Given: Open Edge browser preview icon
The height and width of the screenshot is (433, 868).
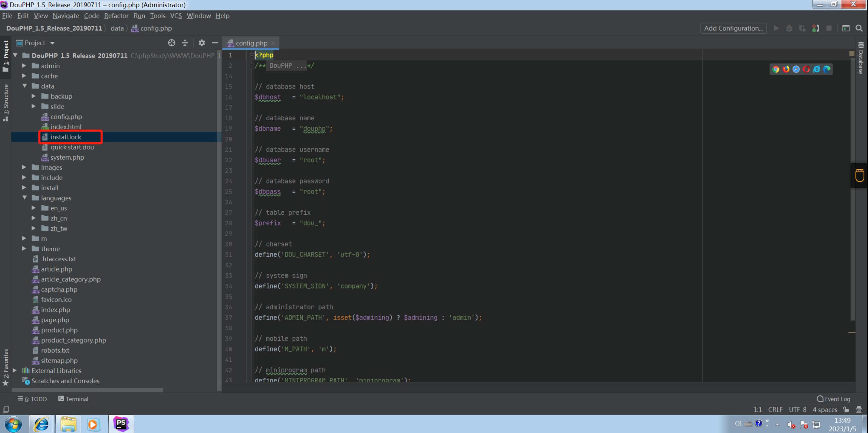Looking at the screenshot, I should click(827, 69).
